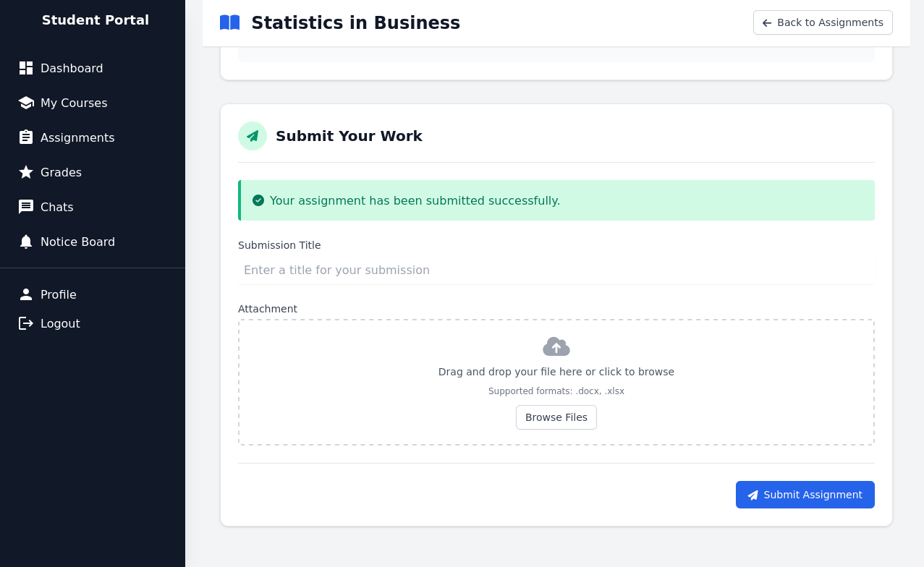The image size is (924, 567).
Task: Open the Grades sidebar item
Action: tap(61, 172)
